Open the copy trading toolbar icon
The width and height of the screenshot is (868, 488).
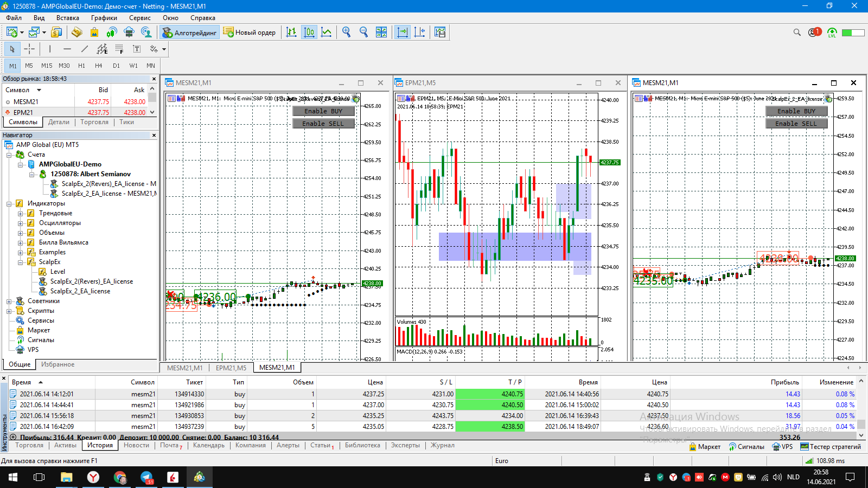pos(146,33)
